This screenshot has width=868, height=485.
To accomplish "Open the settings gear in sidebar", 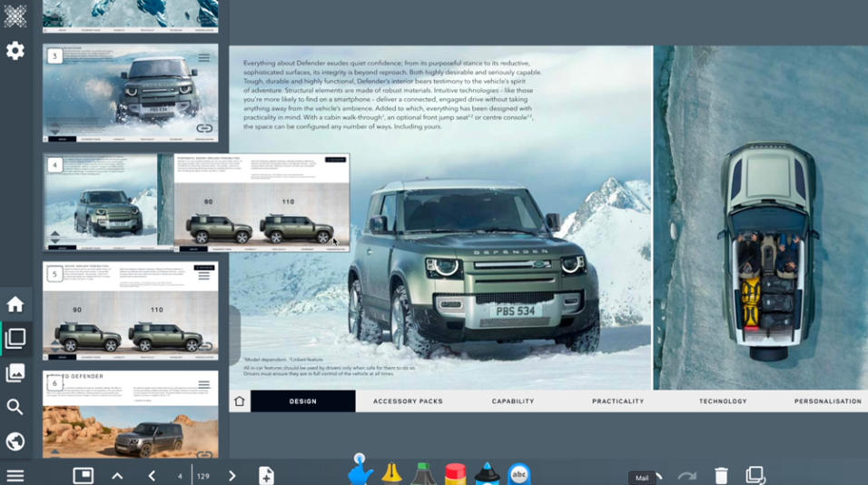I will [15, 51].
